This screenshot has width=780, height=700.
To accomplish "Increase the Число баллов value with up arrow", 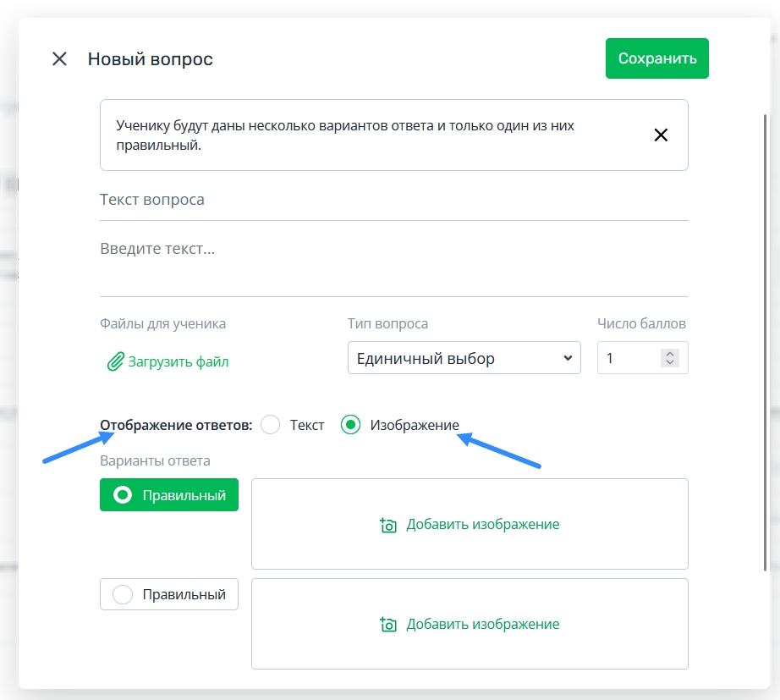I will click(x=670, y=354).
